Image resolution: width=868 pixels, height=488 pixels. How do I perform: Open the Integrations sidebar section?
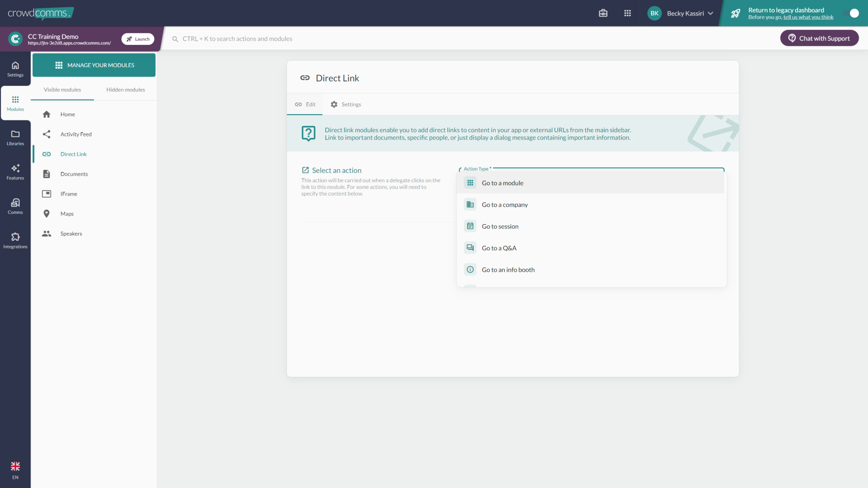click(x=15, y=241)
